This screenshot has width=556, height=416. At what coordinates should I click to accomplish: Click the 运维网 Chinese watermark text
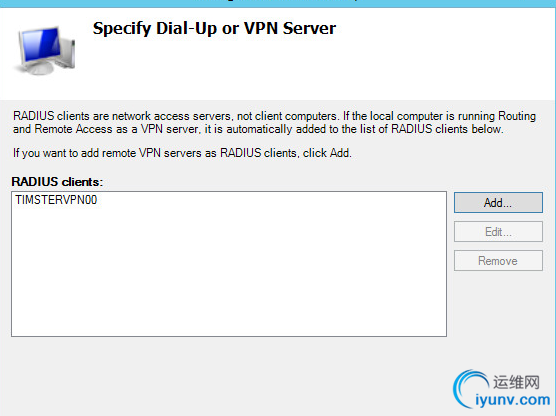(516, 382)
